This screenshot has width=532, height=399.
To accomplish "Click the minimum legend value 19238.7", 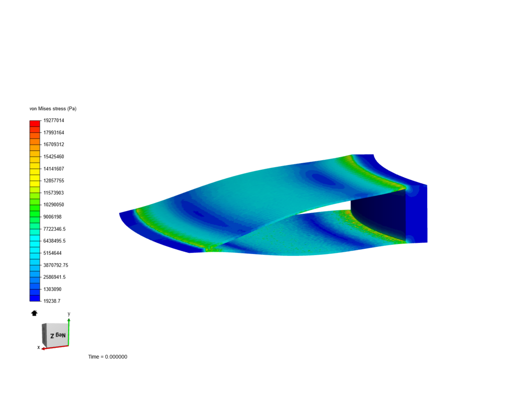I will 52,301.
